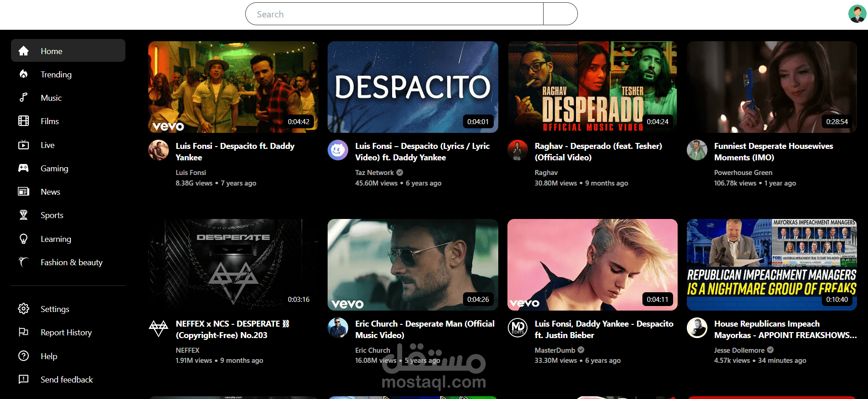The height and width of the screenshot is (399, 868).
Task: Open title 'NEFFEX x NCS - DESPERATE'
Action: [232, 329]
